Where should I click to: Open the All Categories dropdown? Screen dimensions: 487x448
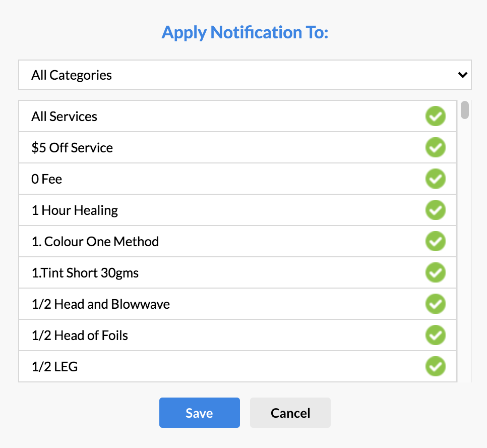tap(245, 75)
